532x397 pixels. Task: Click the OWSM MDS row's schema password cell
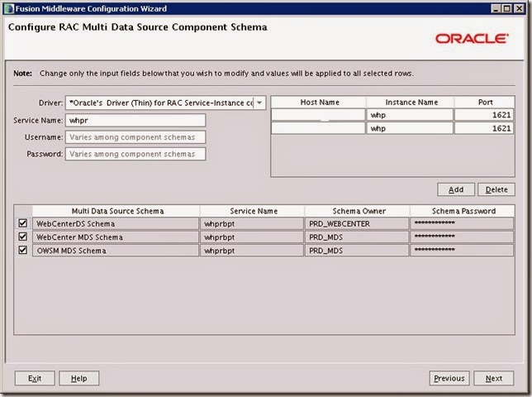click(462, 251)
